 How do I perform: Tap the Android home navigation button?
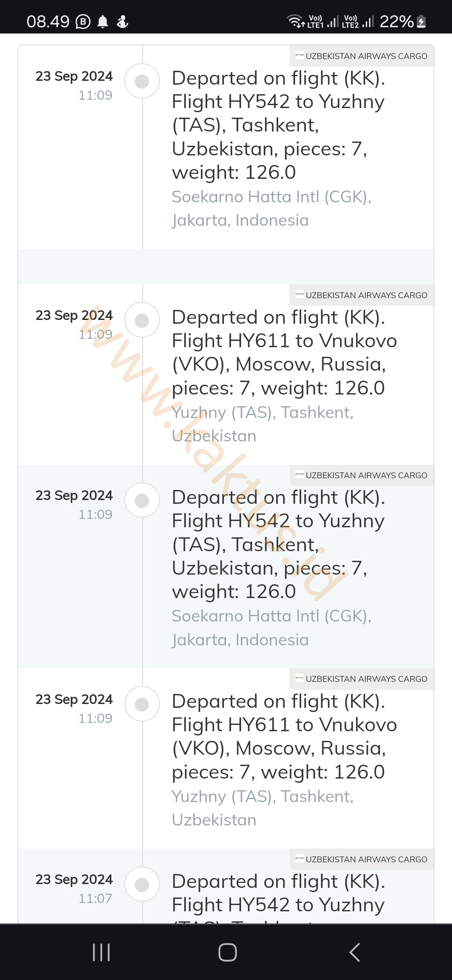tap(227, 952)
